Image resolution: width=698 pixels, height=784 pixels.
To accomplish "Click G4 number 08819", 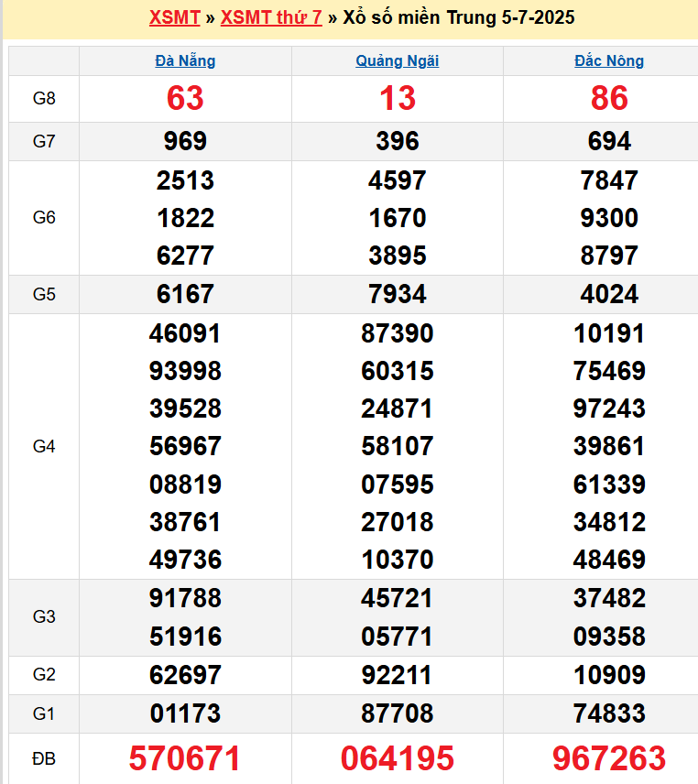I will 185,485.
